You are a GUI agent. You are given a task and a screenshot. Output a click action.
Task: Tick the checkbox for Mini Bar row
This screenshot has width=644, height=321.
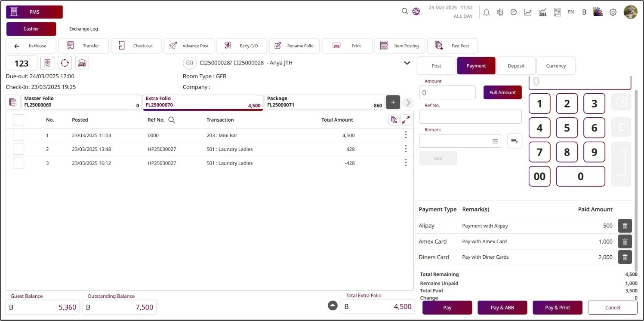pyautogui.click(x=18, y=135)
